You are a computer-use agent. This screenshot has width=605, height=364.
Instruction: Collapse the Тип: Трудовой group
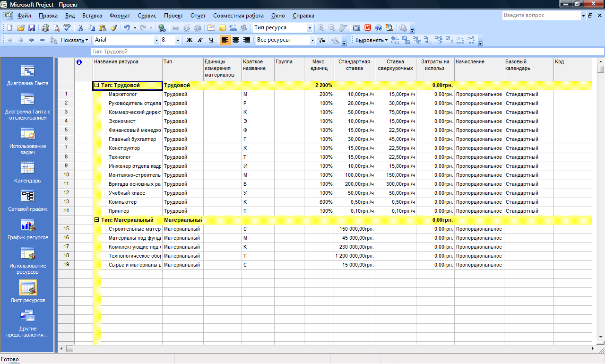tap(97, 86)
